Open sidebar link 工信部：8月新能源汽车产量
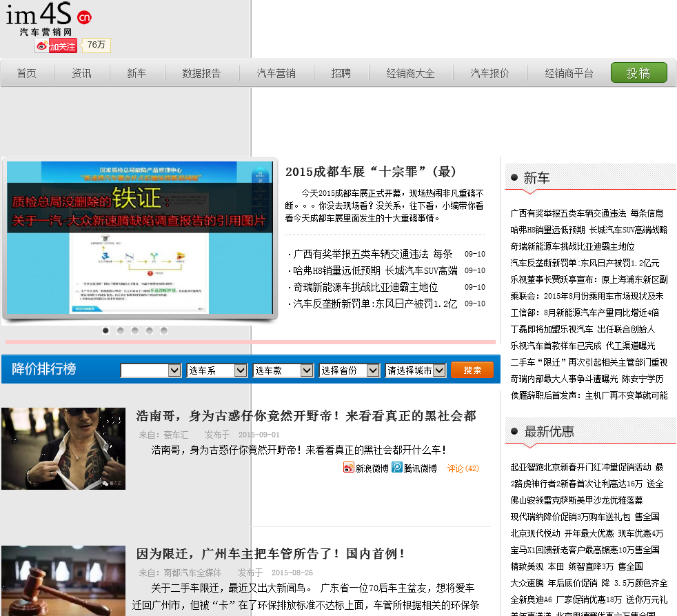The image size is (677, 616). click(x=585, y=312)
